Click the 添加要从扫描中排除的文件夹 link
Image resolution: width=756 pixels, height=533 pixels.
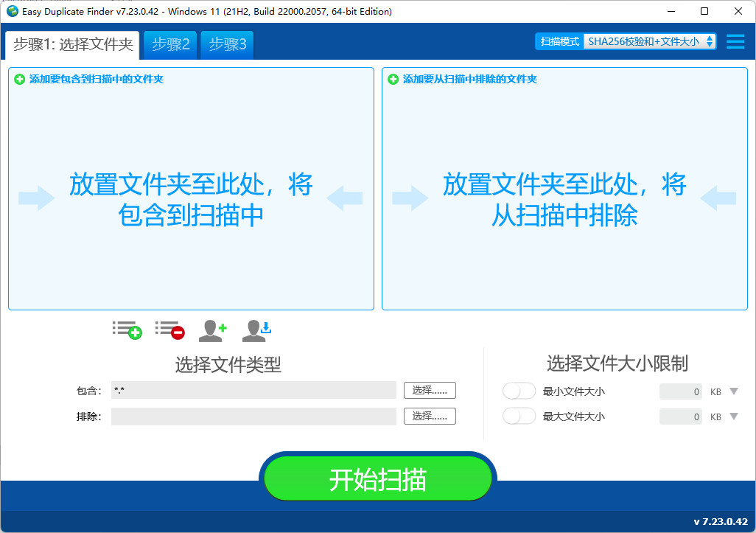[x=470, y=79]
